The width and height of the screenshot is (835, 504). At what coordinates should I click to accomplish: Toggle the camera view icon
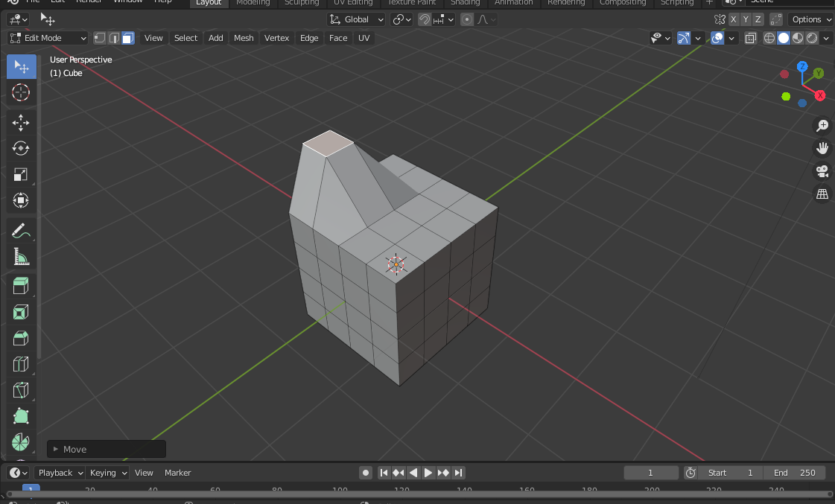(x=822, y=171)
